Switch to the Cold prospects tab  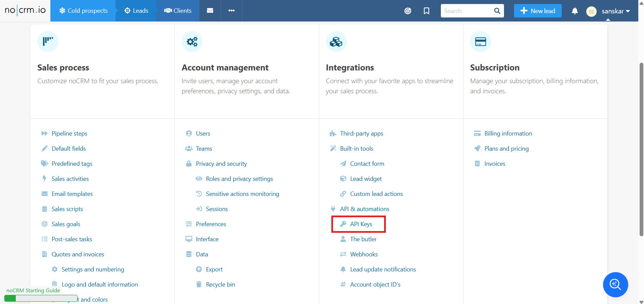[83, 11]
